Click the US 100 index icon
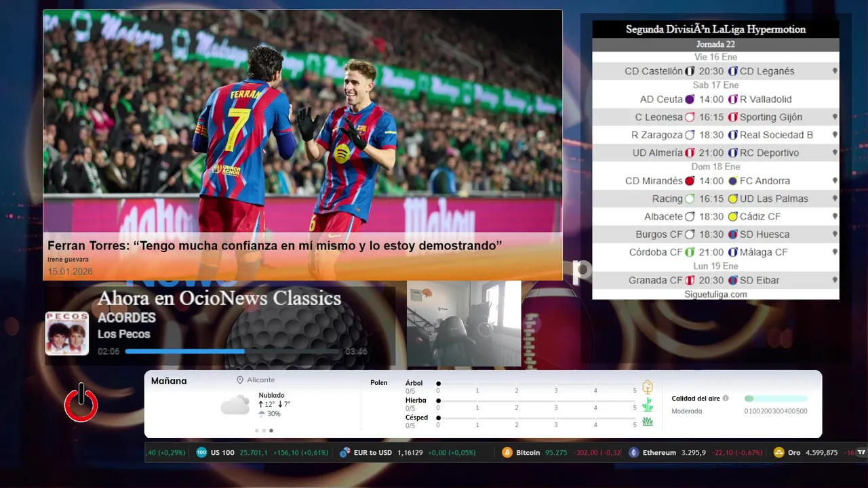This screenshot has height=488, width=868. coord(201,452)
